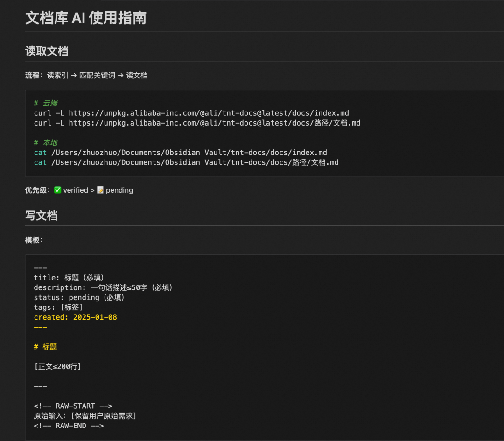Viewport: 504px width, 441px height.
Task: Click the 流程 line with 读索引 → 匹配关键词
Action: coord(86,75)
